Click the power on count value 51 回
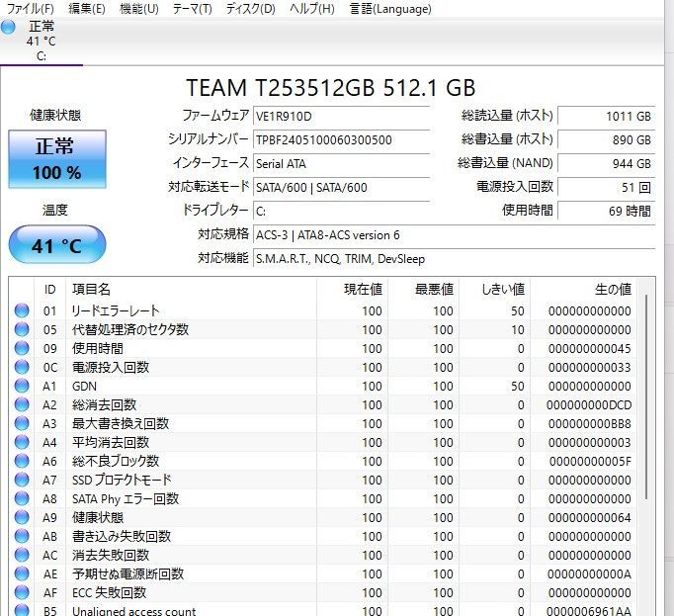Image resolution: width=674 pixels, height=616 pixels. point(606,187)
